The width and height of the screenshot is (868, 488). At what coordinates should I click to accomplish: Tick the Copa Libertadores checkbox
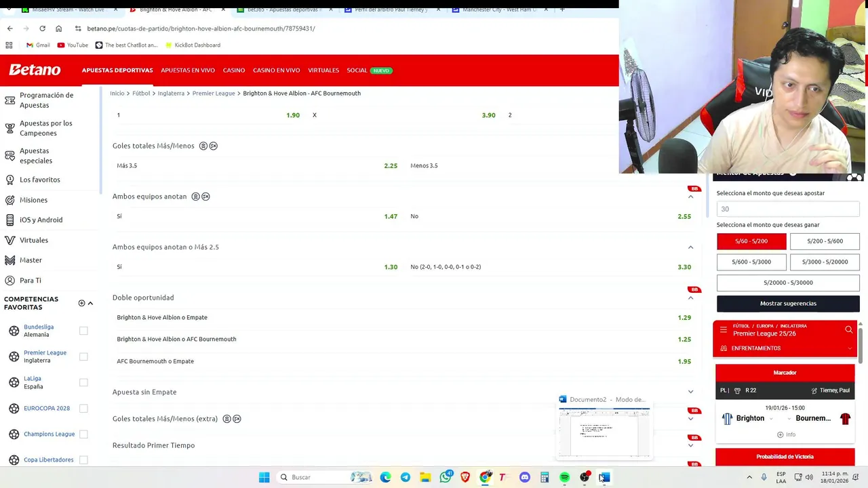pos(83,460)
